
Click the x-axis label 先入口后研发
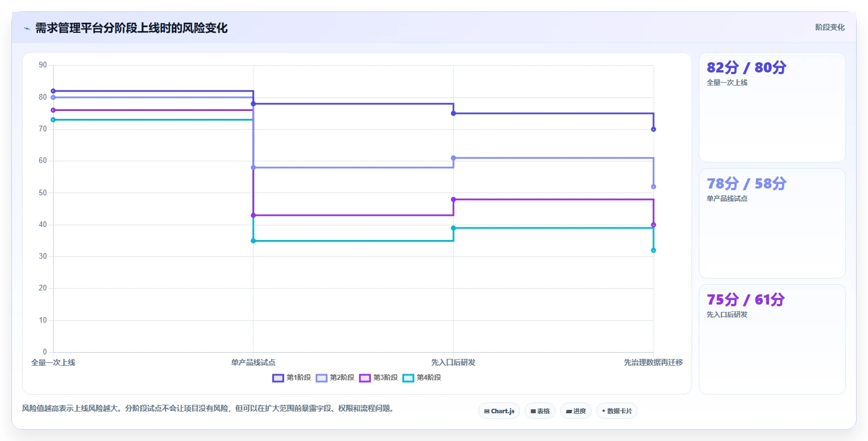point(453,362)
